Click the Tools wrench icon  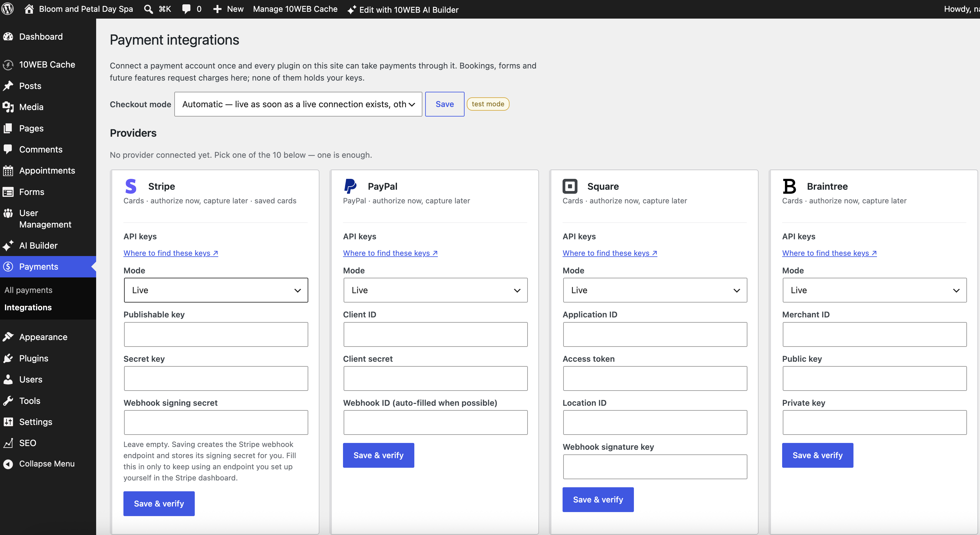(x=8, y=401)
